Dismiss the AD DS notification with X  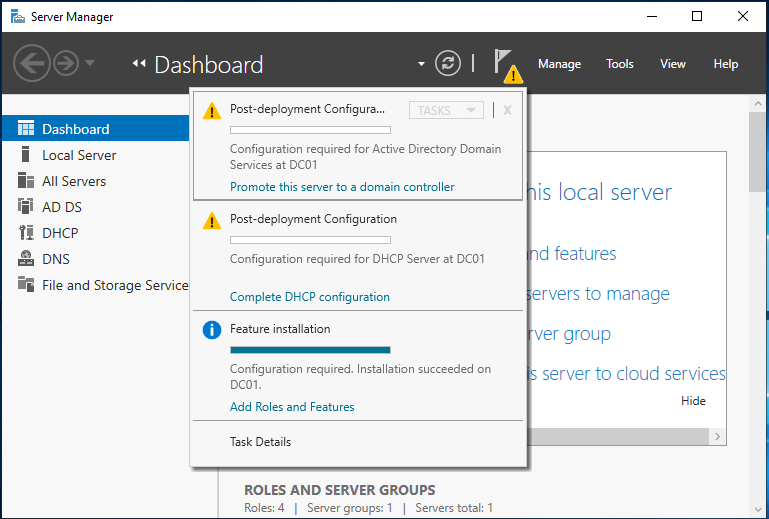507,110
